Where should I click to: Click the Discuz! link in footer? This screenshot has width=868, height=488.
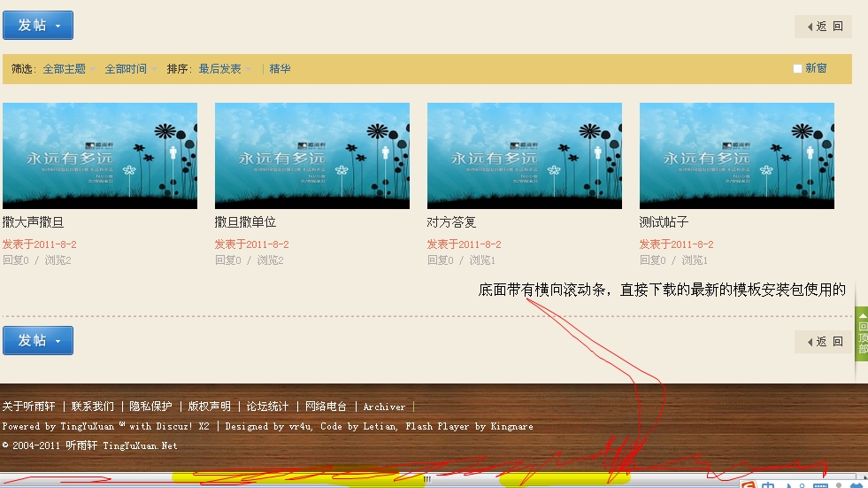pos(173,427)
